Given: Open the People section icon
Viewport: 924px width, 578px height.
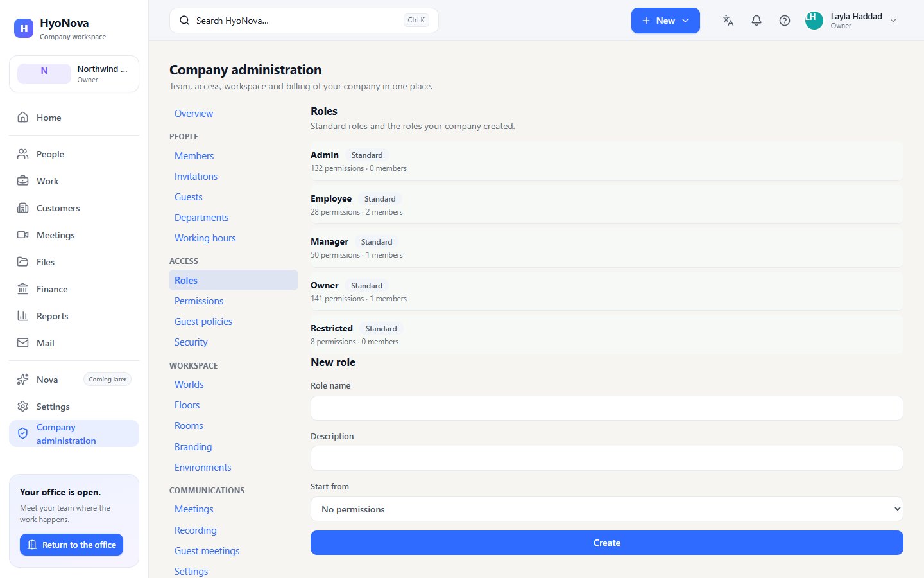Looking at the screenshot, I should [x=23, y=154].
